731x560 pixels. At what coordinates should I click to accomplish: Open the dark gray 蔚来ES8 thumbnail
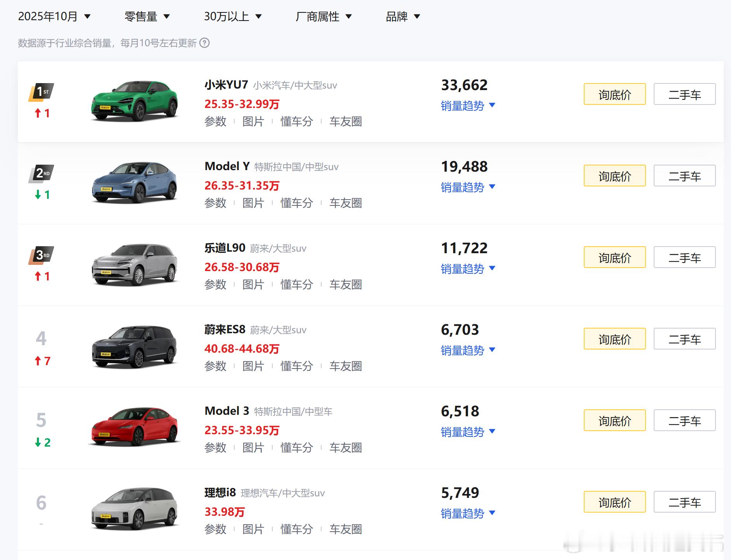pos(134,346)
